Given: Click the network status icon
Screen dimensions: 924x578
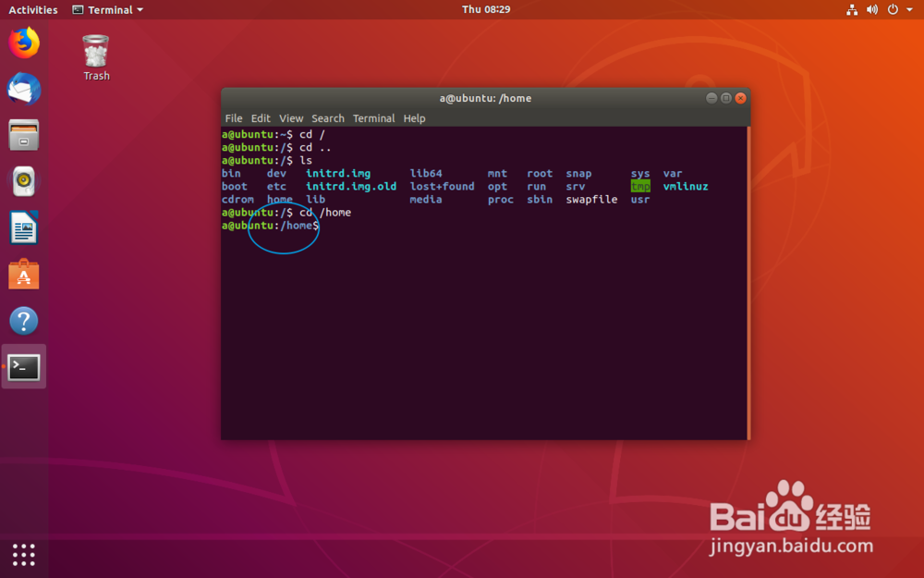Looking at the screenshot, I should (x=852, y=9).
